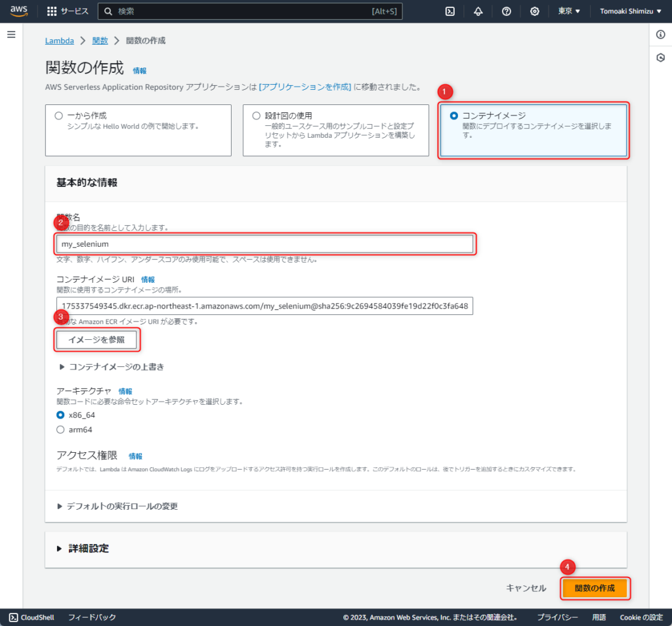672x626 pixels.
Task: Expand the 詳細設定 section
Action: pyautogui.click(x=83, y=549)
